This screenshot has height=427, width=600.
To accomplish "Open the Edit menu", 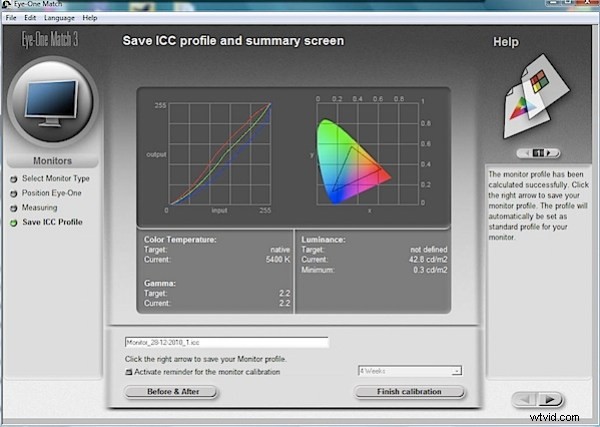I will coord(30,18).
